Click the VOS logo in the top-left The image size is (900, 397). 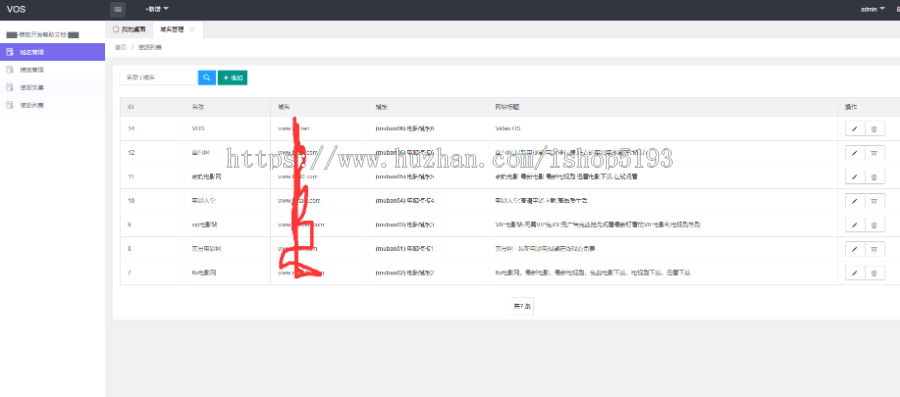pyautogui.click(x=16, y=9)
